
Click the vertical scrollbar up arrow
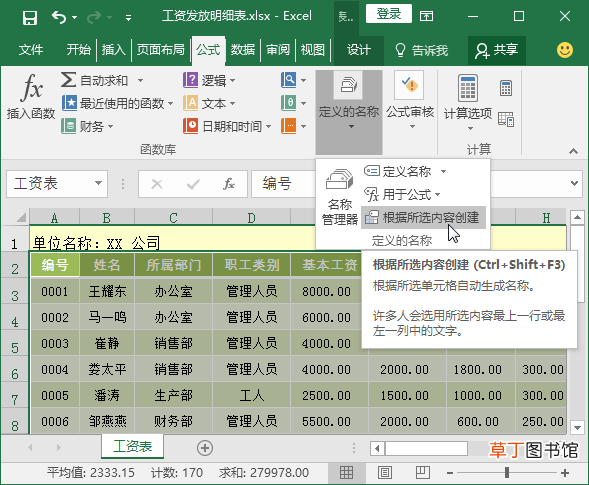[x=577, y=217]
